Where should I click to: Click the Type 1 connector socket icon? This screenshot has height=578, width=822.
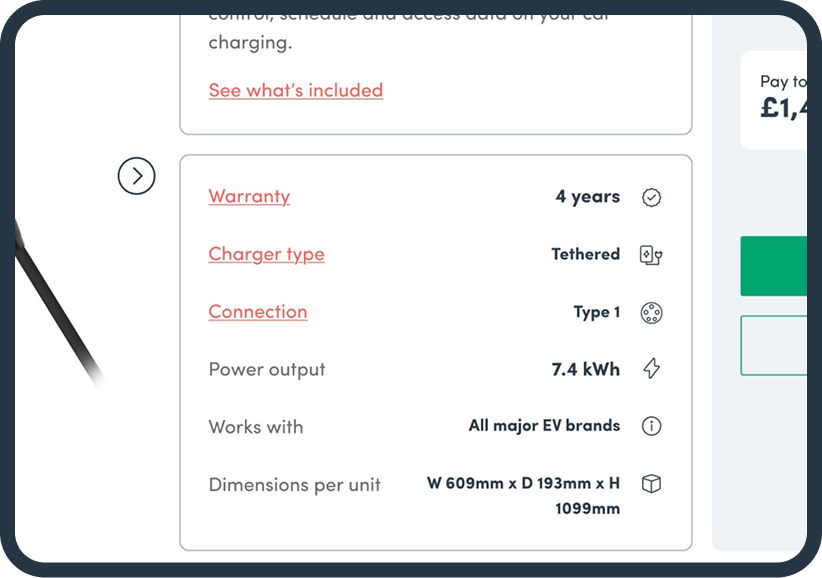point(652,312)
